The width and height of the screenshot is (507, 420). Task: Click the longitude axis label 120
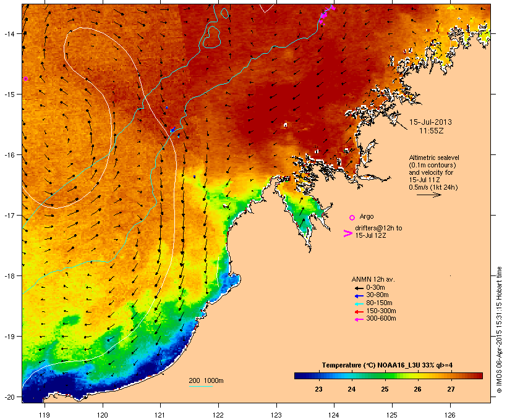point(103,415)
